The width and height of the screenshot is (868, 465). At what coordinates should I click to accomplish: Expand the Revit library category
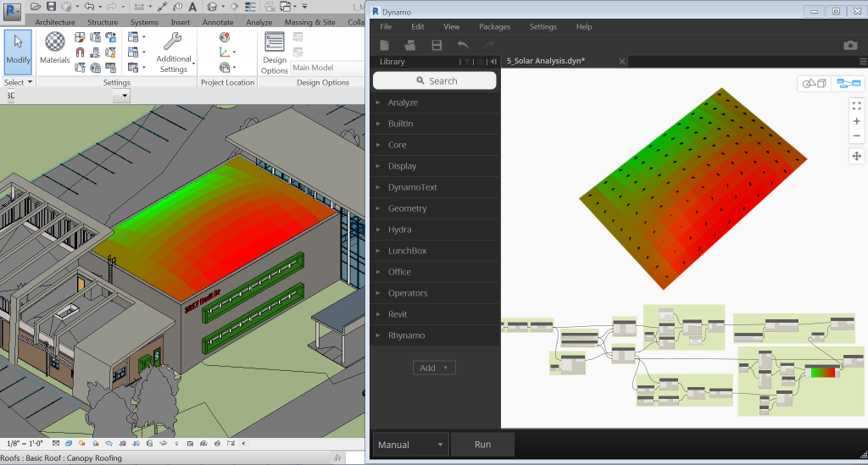tap(399, 314)
